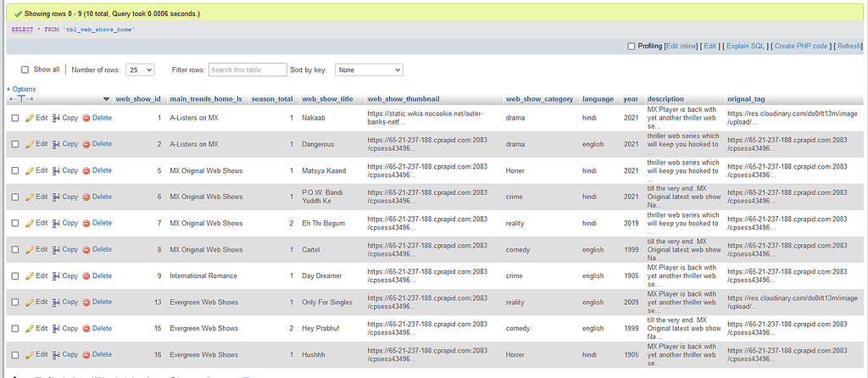The image size is (868, 378).
Task: Click the Copy icon for Matsya Kaand row
Action: point(57,170)
